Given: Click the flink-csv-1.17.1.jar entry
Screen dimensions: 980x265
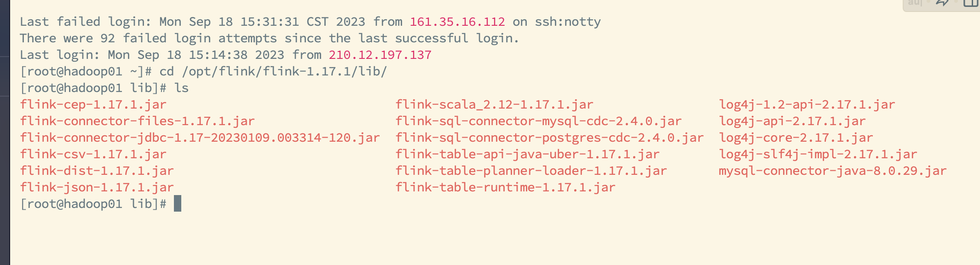Looking at the screenshot, I should point(93,155).
